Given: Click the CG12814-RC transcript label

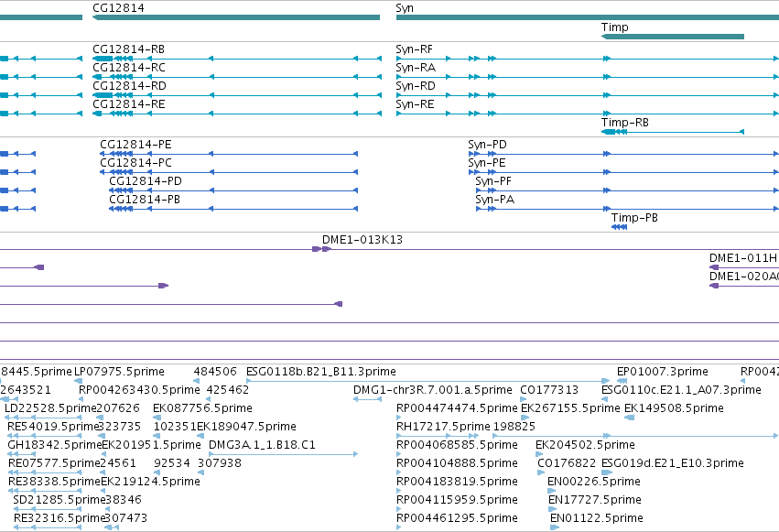Looking at the screenshot, I should 129,68.
